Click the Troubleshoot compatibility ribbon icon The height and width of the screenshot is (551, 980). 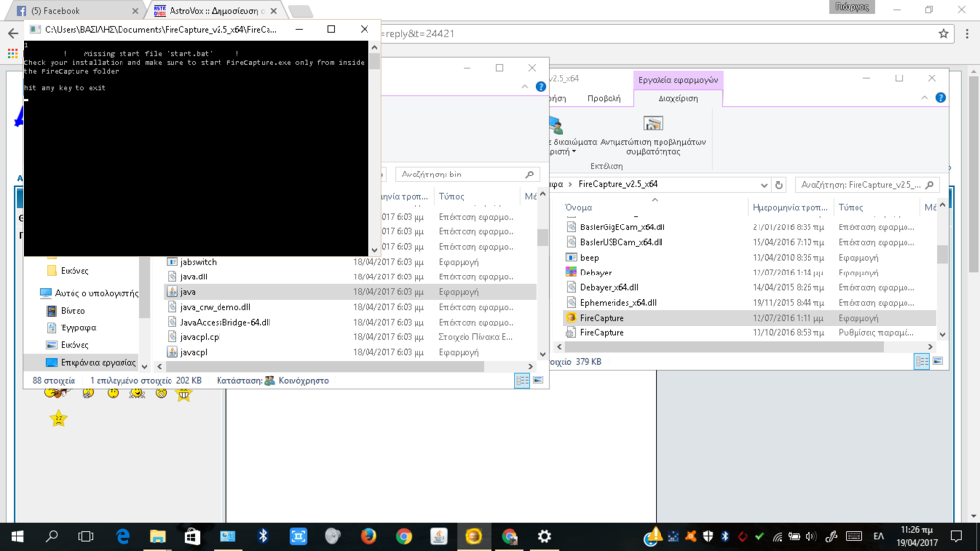(x=653, y=125)
